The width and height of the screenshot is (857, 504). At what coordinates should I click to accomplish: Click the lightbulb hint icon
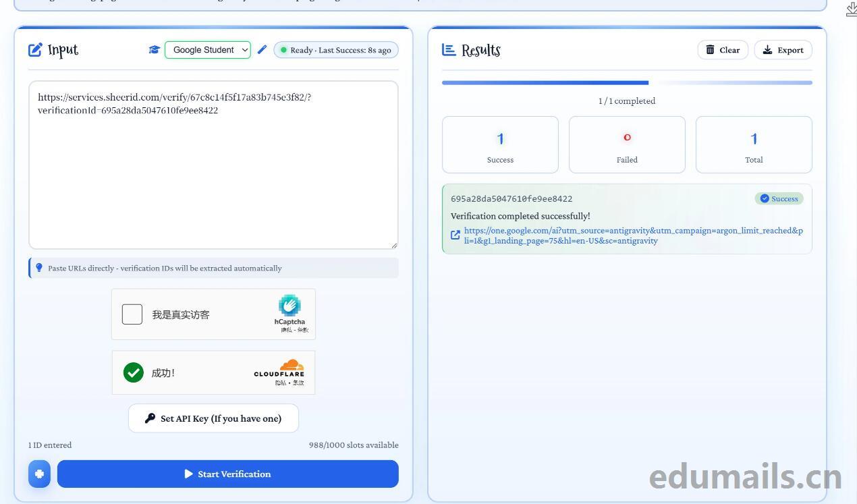point(39,268)
